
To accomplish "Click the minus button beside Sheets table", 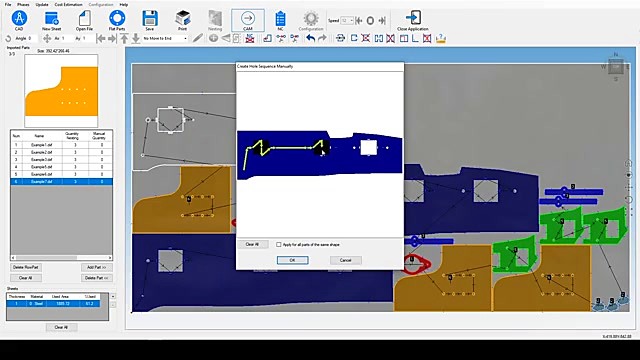I will pos(113,304).
